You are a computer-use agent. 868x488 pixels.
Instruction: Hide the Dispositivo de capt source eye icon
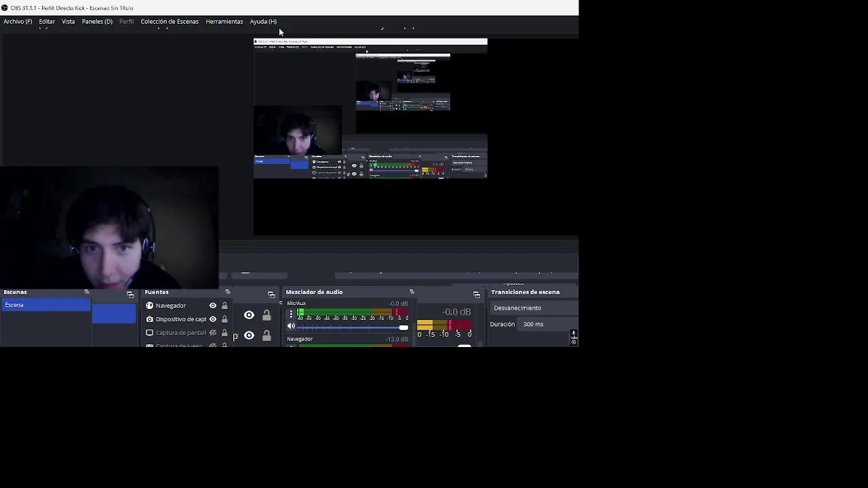(x=213, y=319)
